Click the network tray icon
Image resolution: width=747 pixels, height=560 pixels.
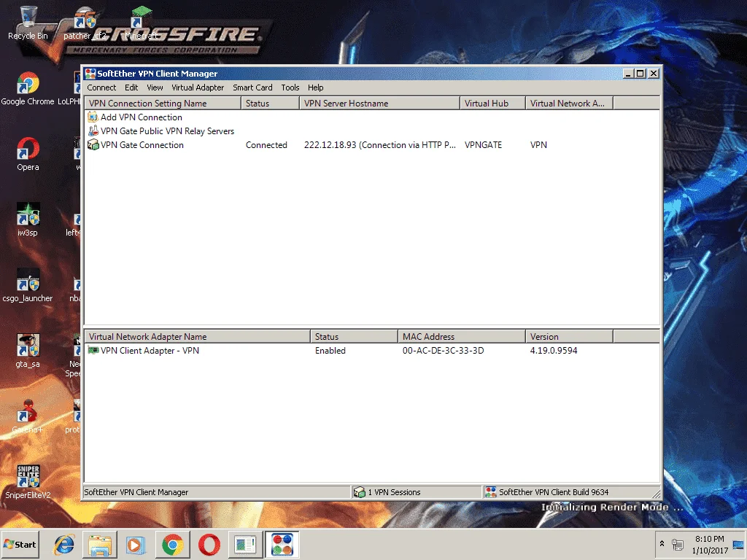677,544
